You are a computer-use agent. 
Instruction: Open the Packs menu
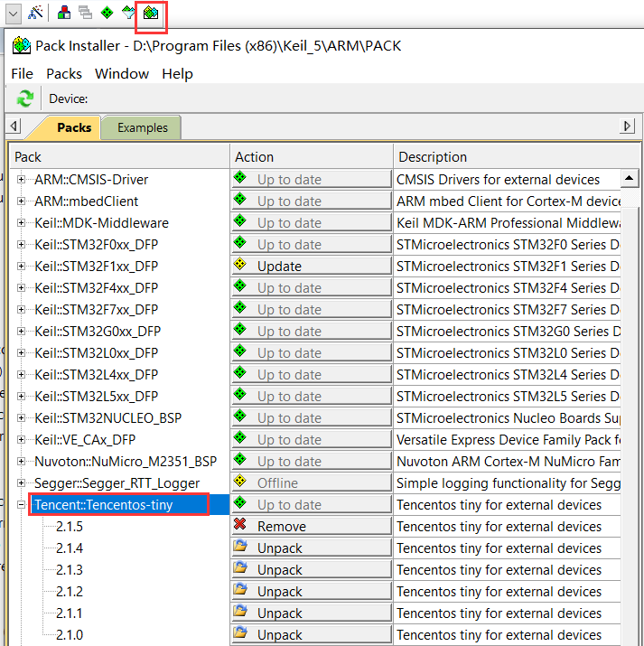(x=64, y=74)
